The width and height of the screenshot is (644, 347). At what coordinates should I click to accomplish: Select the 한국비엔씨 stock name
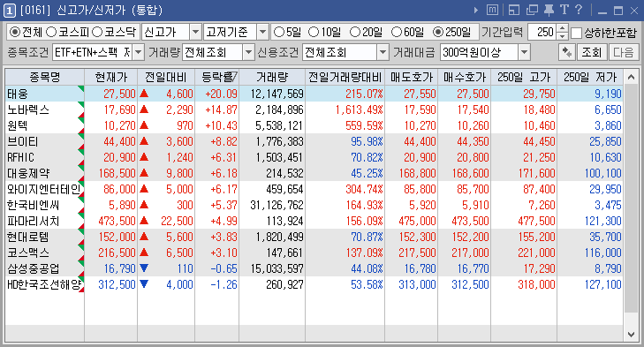coord(34,205)
